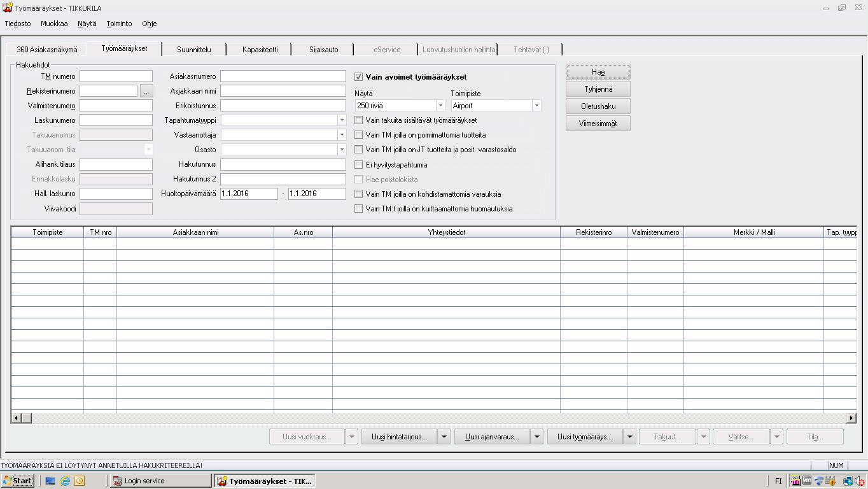Viewport: 868px width, 489px height.
Task: Expand the Tapahtumatyyppi dropdown
Action: pyautogui.click(x=341, y=120)
